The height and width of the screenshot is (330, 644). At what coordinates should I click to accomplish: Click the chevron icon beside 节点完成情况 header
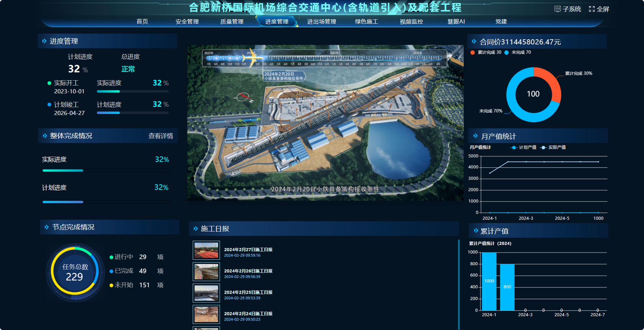pos(46,227)
